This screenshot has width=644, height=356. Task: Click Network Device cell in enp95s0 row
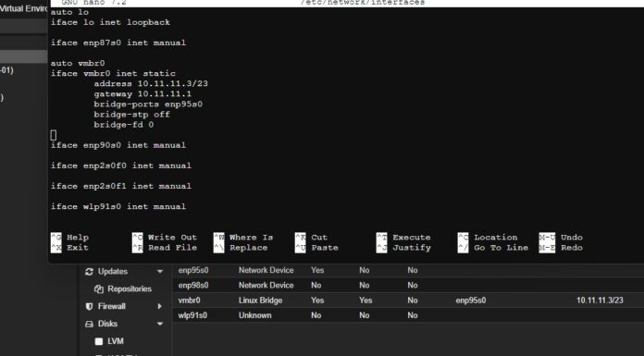pos(266,270)
